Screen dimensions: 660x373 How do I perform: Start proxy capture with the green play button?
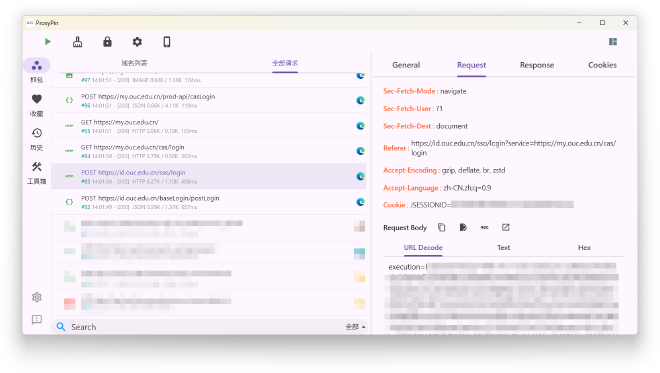(48, 42)
